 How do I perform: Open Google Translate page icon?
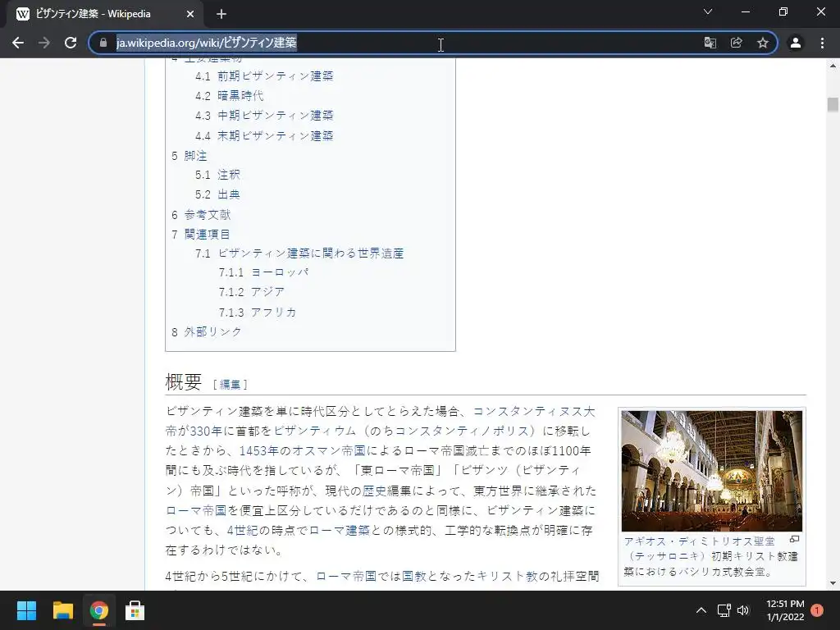[x=710, y=43]
